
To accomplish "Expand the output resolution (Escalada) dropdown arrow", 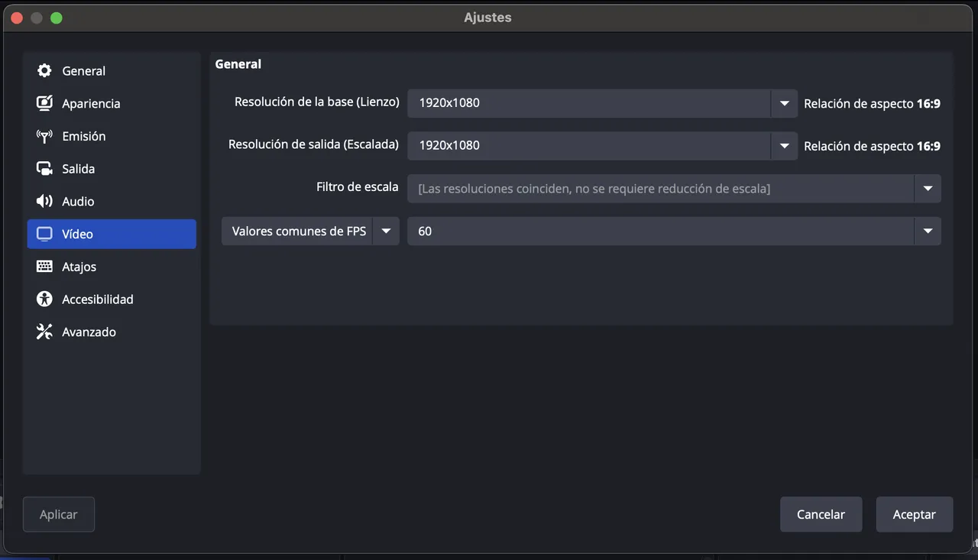I will 784,146.
